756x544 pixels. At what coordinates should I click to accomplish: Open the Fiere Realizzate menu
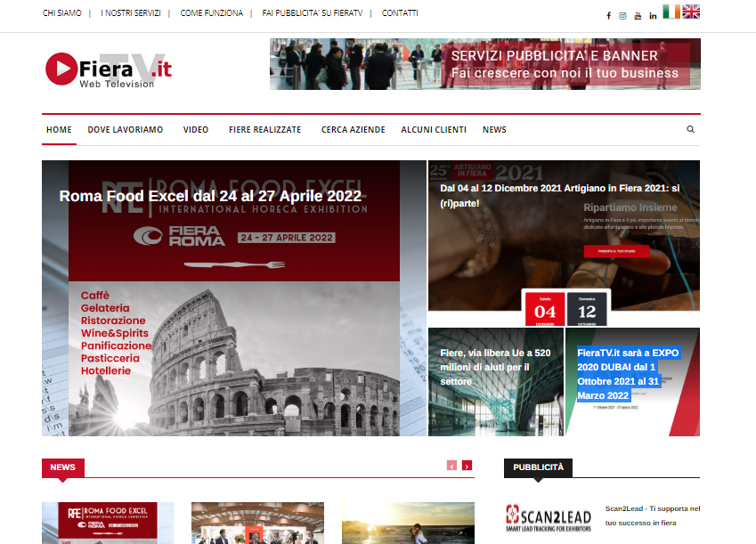[x=265, y=130]
